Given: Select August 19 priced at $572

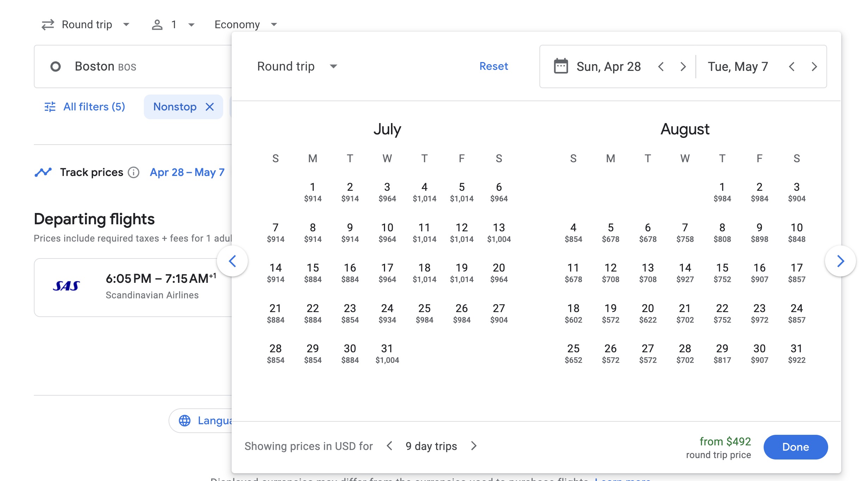Looking at the screenshot, I should click(610, 313).
